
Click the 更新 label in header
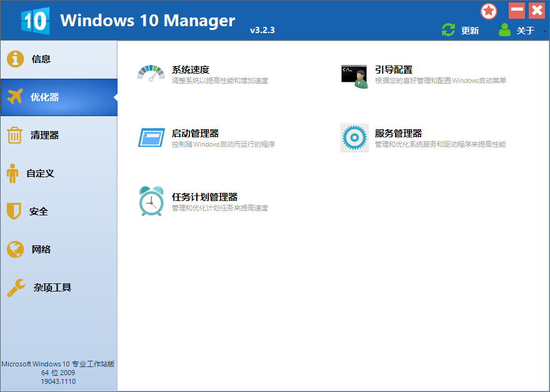point(470,31)
